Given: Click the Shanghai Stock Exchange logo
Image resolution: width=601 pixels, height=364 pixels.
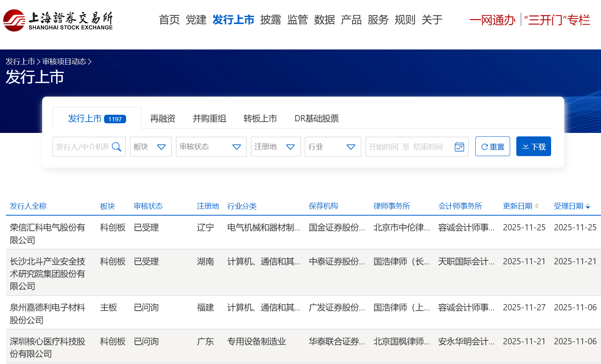Looking at the screenshot, I should pyautogui.click(x=58, y=20).
